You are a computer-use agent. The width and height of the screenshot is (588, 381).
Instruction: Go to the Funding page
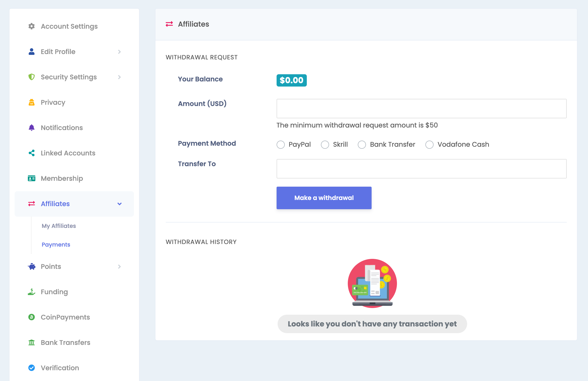(74, 292)
